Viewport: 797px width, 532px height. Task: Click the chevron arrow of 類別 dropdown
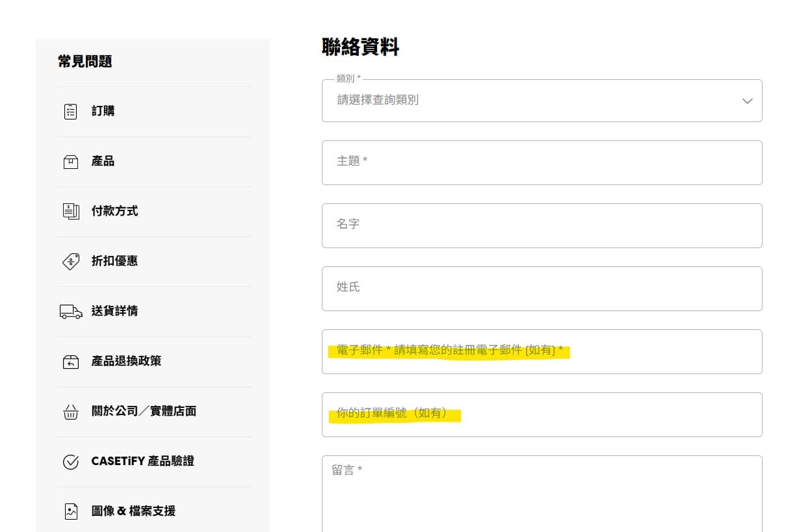(x=747, y=101)
